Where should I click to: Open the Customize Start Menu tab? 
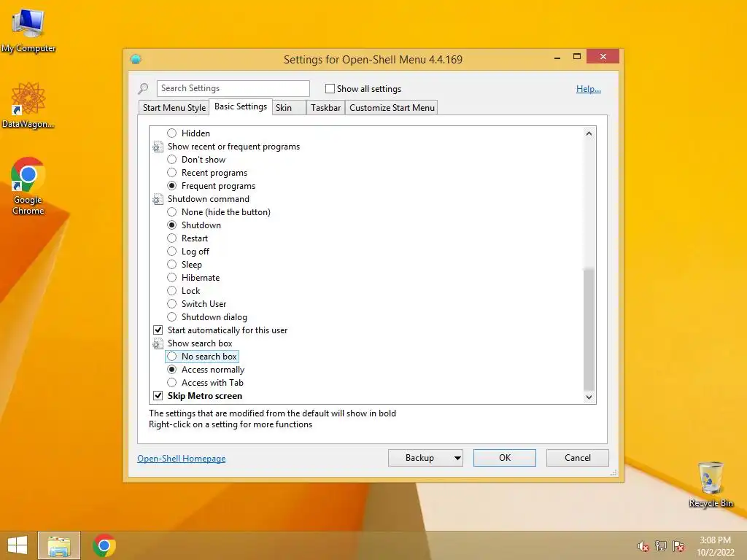click(392, 108)
